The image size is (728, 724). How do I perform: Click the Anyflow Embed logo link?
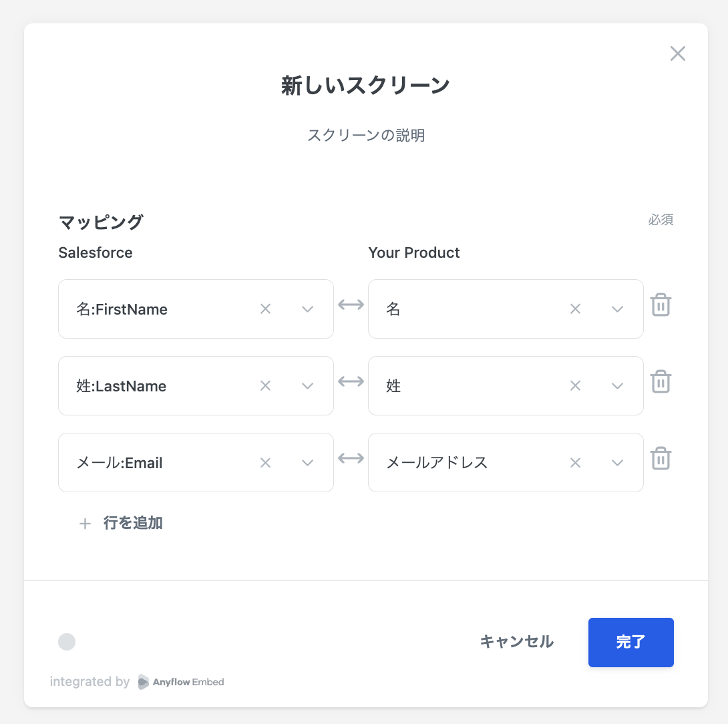pos(181,682)
